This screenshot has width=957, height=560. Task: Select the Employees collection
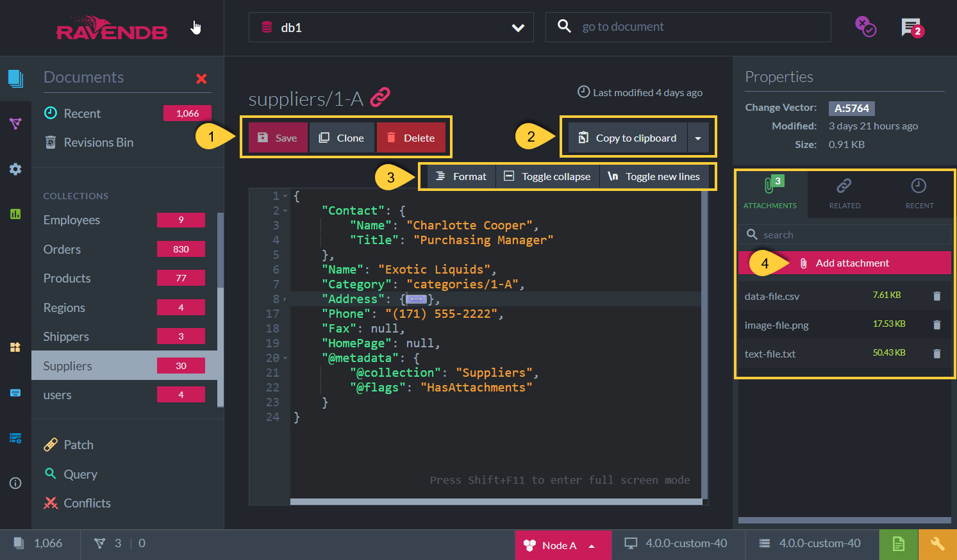click(124, 220)
